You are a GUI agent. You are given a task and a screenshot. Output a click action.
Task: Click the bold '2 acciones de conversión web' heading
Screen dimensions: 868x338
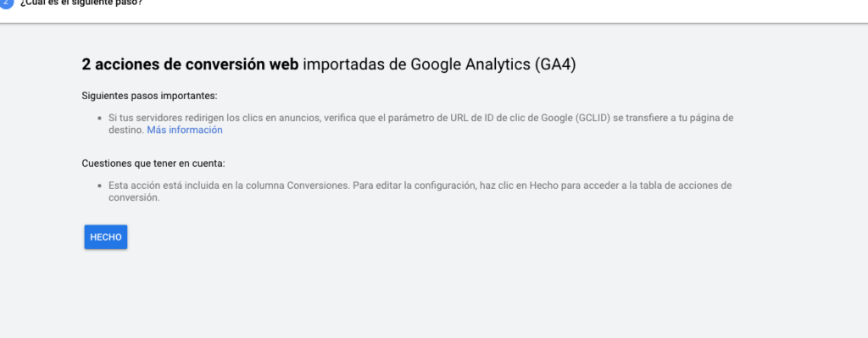point(191,64)
